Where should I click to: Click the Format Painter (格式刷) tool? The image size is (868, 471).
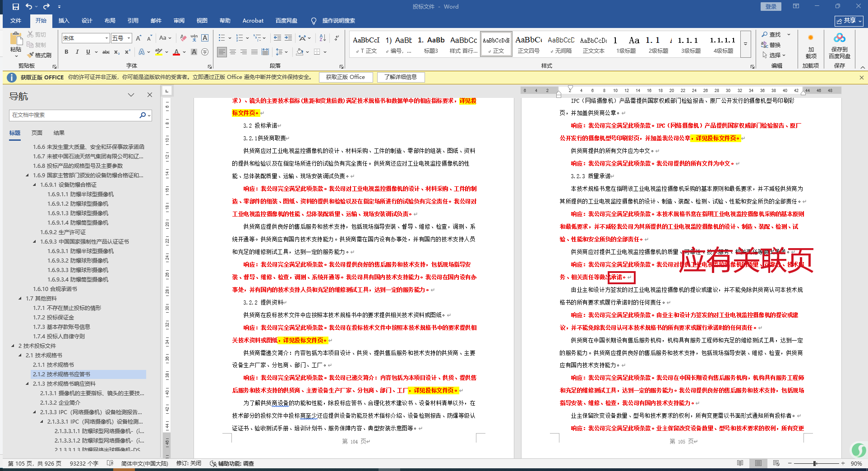click(x=39, y=55)
